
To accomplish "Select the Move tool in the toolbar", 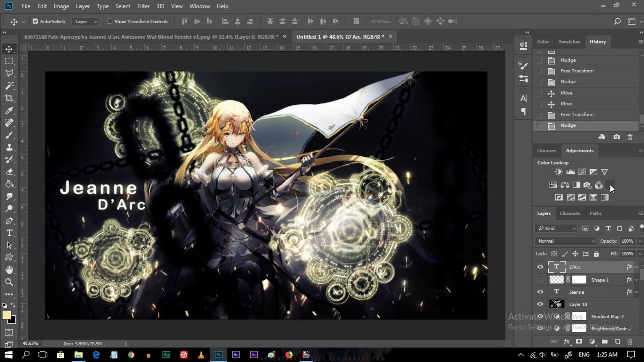I will click(x=9, y=49).
